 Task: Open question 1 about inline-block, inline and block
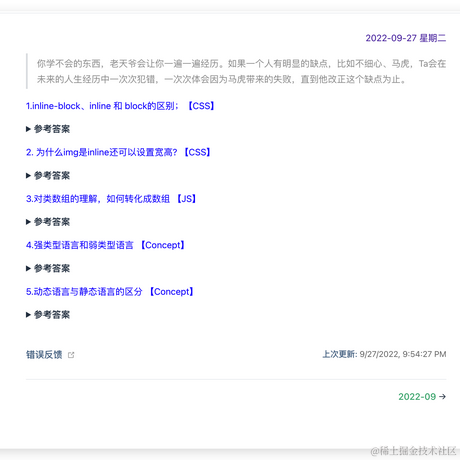coord(120,106)
